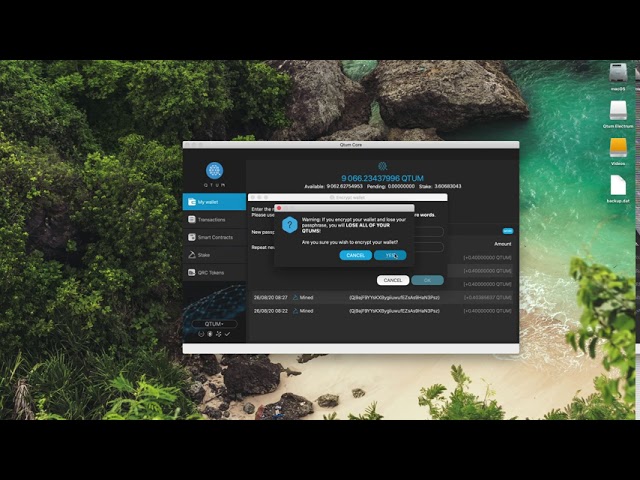Confirm wallet encryption with the YES button
The height and width of the screenshot is (480, 640).
pyautogui.click(x=390, y=255)
